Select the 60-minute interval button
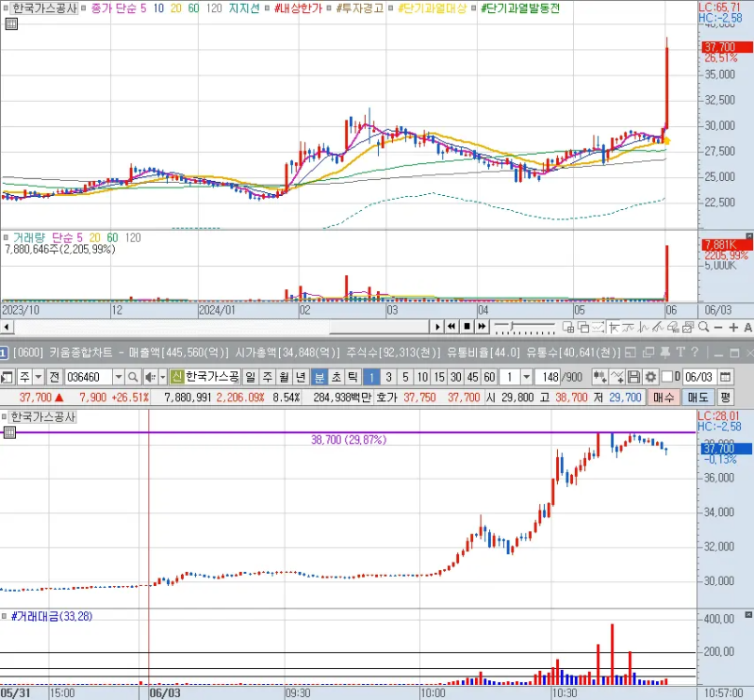This screenshot has height=700, width=754. [489, 377]
